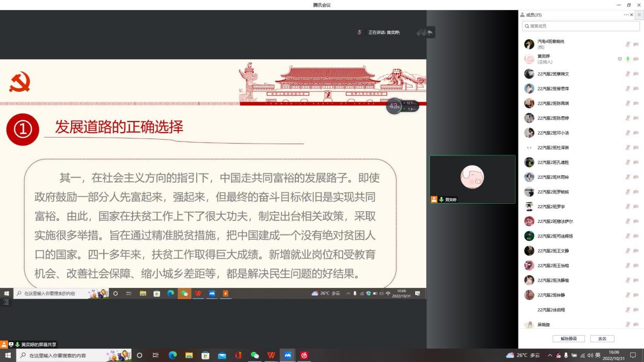The height and width of the screenshot is (362, 644).
Task: Open the WPS Office icon on the taskbar
Action: [271, 355]
